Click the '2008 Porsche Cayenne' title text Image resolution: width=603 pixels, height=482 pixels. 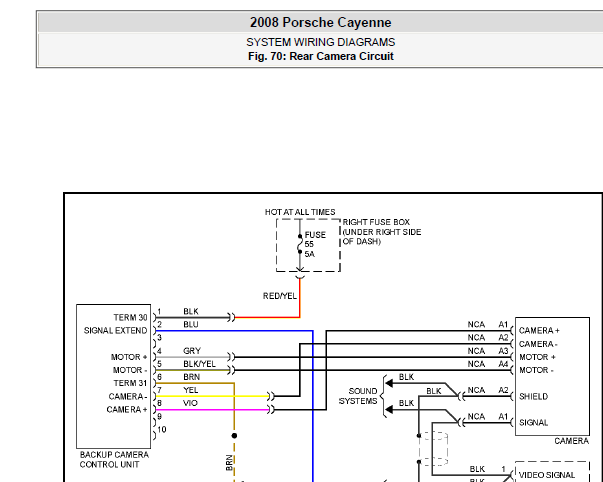(x=320, y=22)
